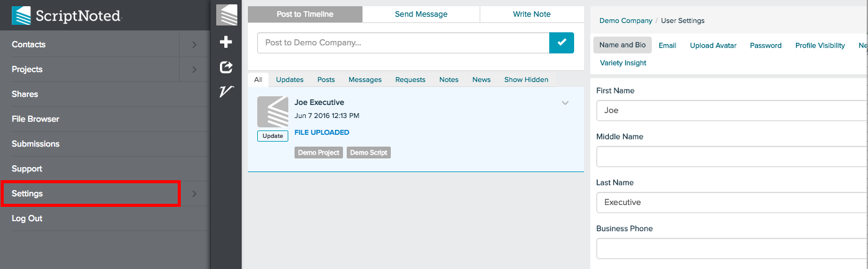Click the Update badge under the avatar
The height and width of the screenshot is (269, 868).
(273, 136)
